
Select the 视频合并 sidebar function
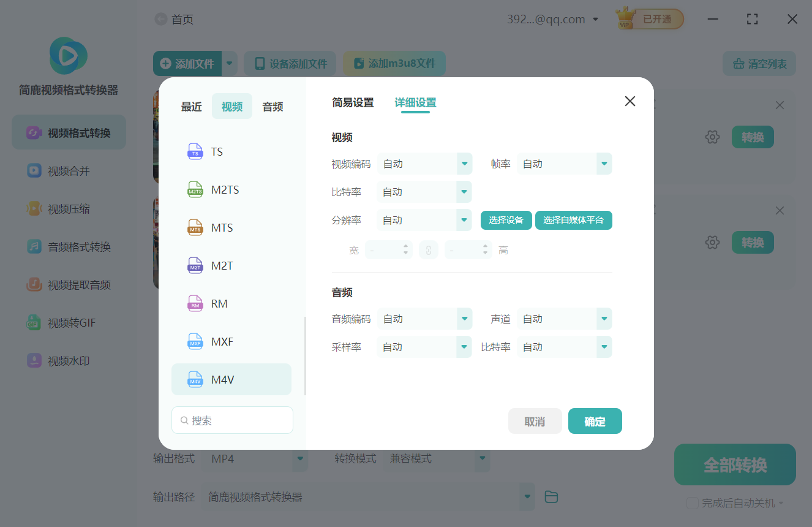point(68,170)
